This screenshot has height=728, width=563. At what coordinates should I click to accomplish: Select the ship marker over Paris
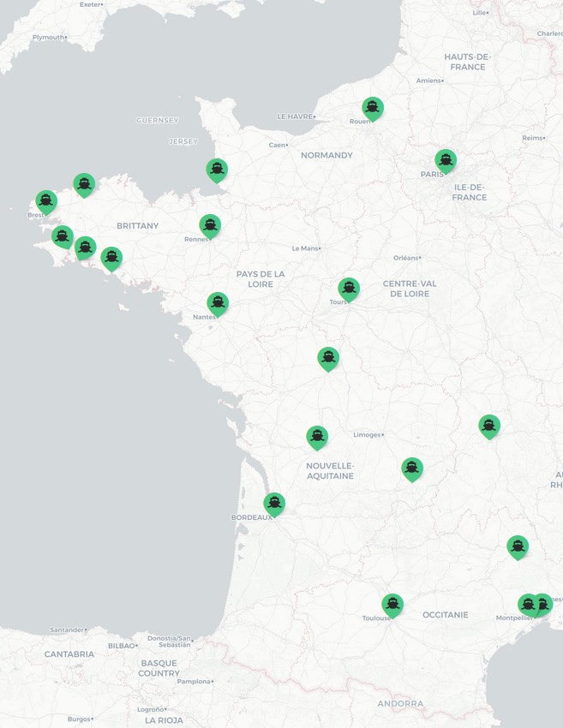[445, 160]
